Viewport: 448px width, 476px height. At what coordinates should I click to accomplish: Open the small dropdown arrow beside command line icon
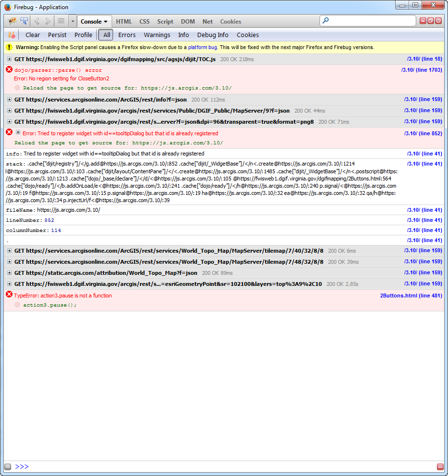point(73,21)
